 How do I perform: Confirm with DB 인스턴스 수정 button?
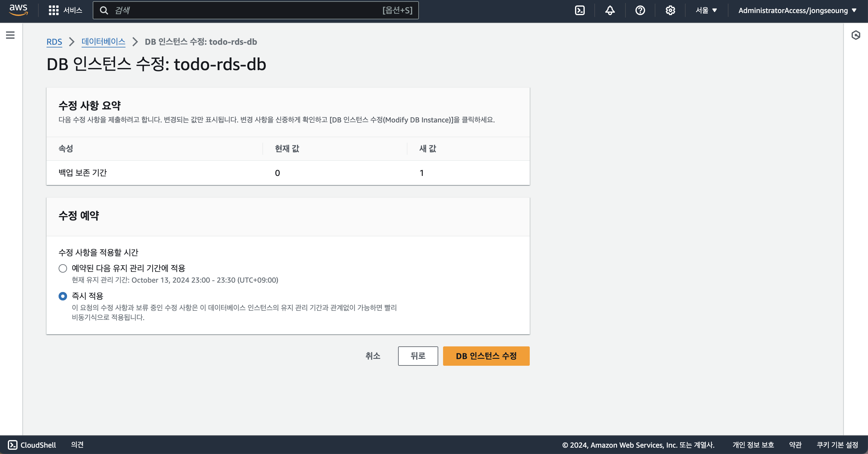coord(486,356)
